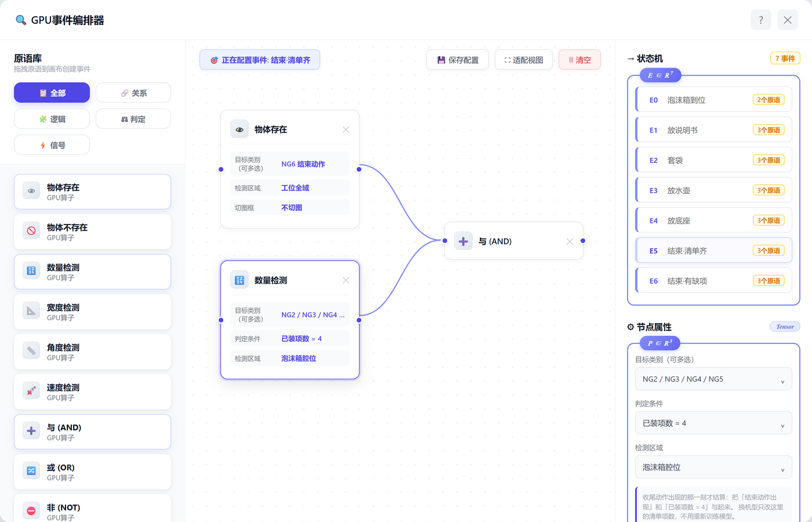Click the number icon on 数量检测 canvas node
The height and width of the screenshot is (522, 812).
240,280
